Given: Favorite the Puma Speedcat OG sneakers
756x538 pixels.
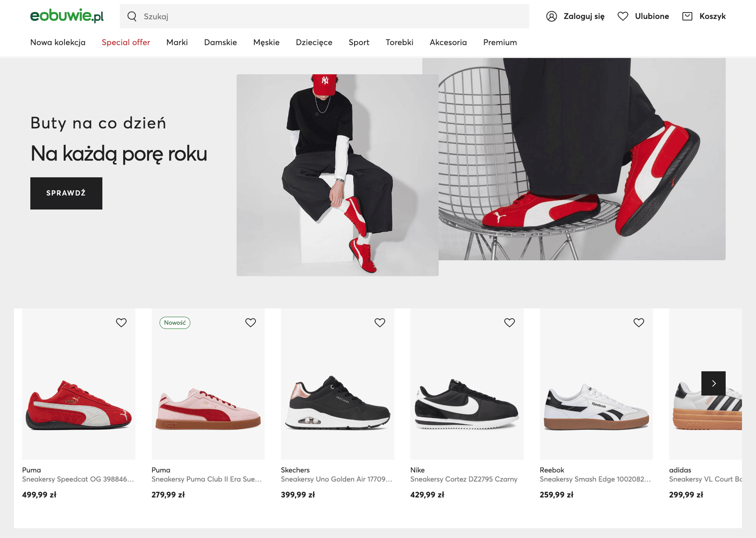Looking at the screenshot, I should pos(121,322).
